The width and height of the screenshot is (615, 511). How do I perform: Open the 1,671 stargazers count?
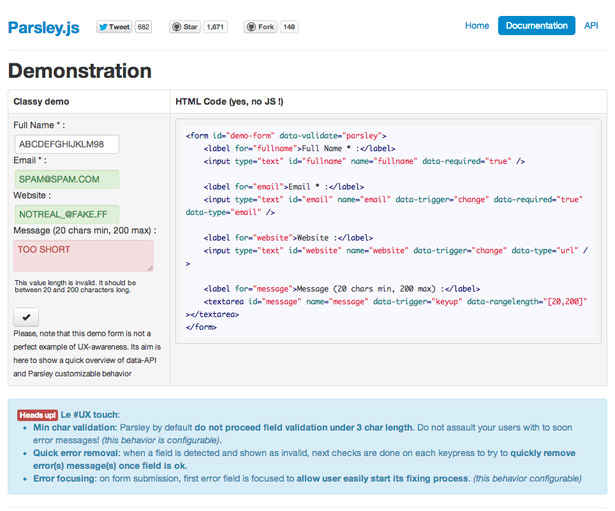point(215,27)
